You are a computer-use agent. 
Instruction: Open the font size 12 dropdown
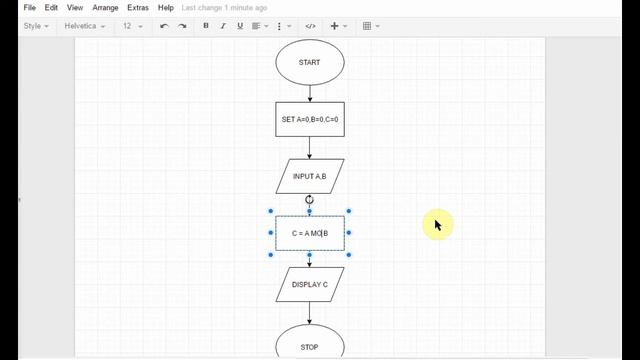(x=133, y=26)
